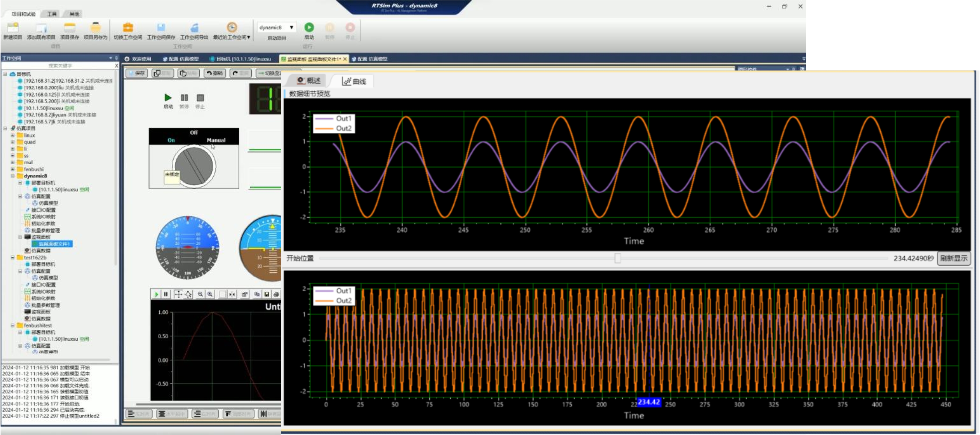Click the 保存 save panel button

coord(137,73)
